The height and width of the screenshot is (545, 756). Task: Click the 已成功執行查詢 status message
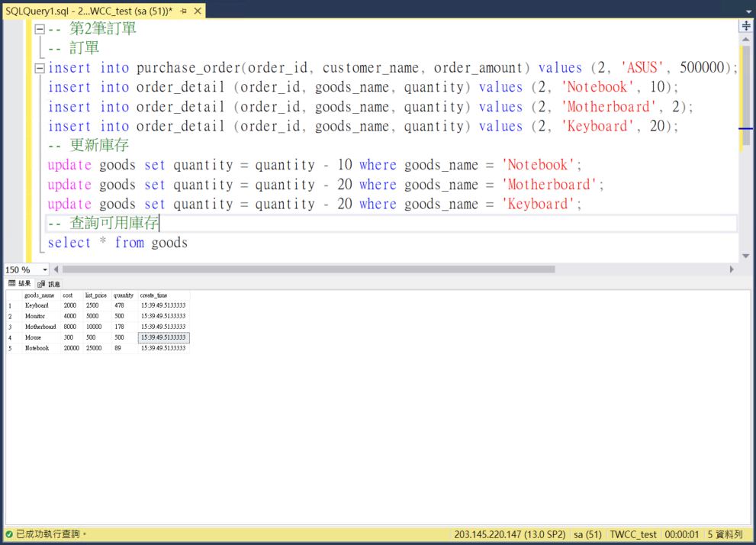[51, 534]
